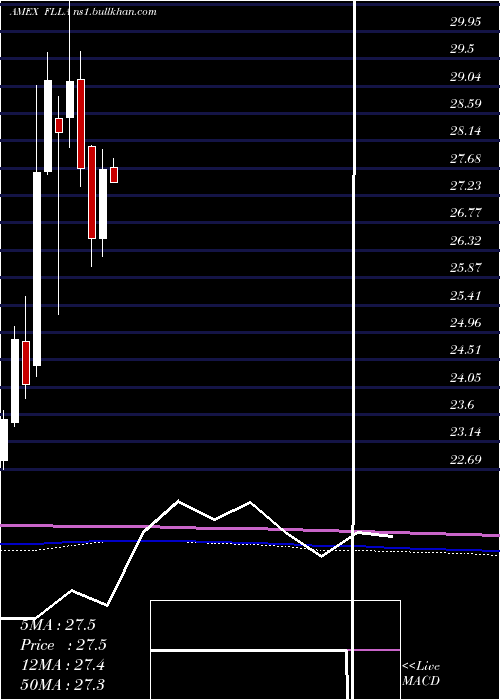The image size is (500, 700).
Task: Click the <<Live MACD label
Action: click(x=421, y=673)
